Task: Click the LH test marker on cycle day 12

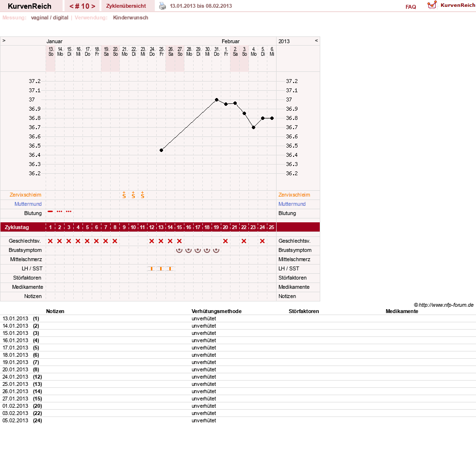Action: coord(151,268)
